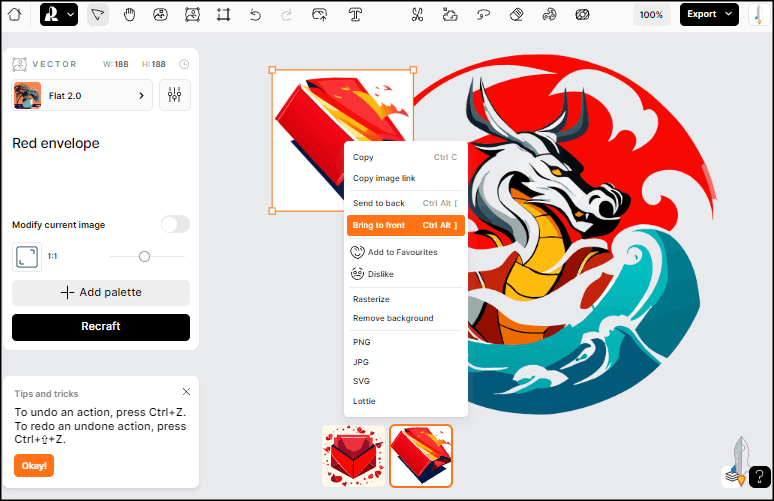774x501 pixels.
Task: Click the 1:1 aspect ratio slider handle
Action: [144, 257]
